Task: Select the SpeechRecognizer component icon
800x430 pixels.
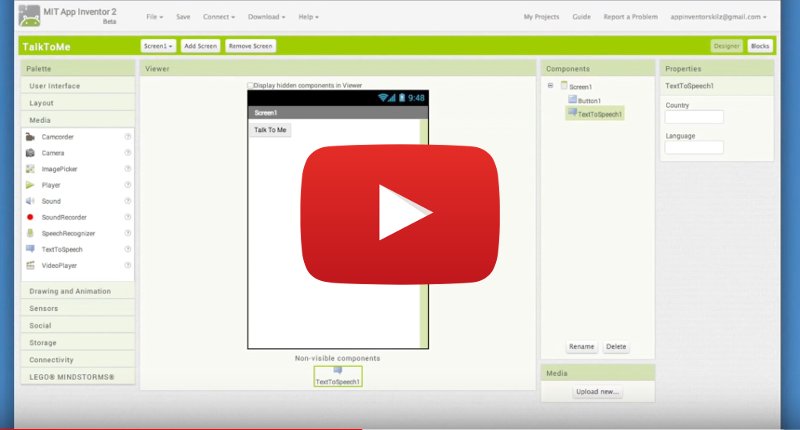Action: click(30, 233)
